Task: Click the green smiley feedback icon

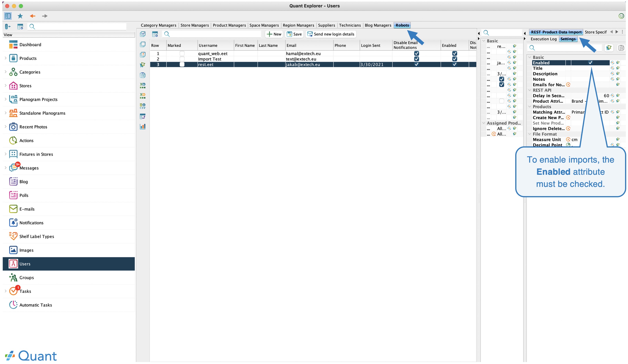Action: tap(621, 16)
